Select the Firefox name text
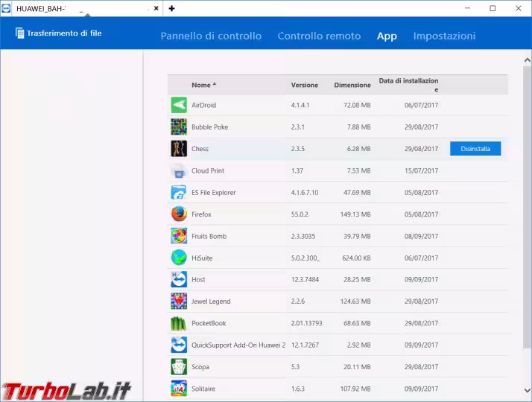The image size is (532, 402). coord(201,214)
